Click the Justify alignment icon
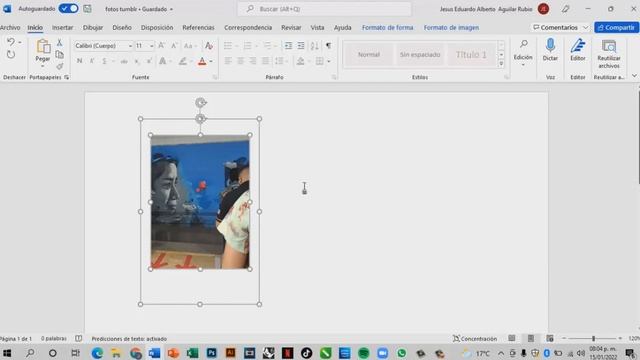Screen dimensions: 640x360 (265, 61)
